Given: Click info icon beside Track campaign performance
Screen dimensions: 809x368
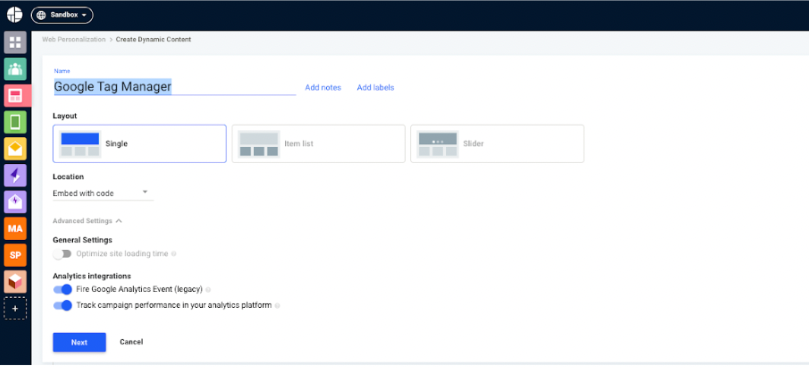Looking at the screenshot, I should [277, 306].
